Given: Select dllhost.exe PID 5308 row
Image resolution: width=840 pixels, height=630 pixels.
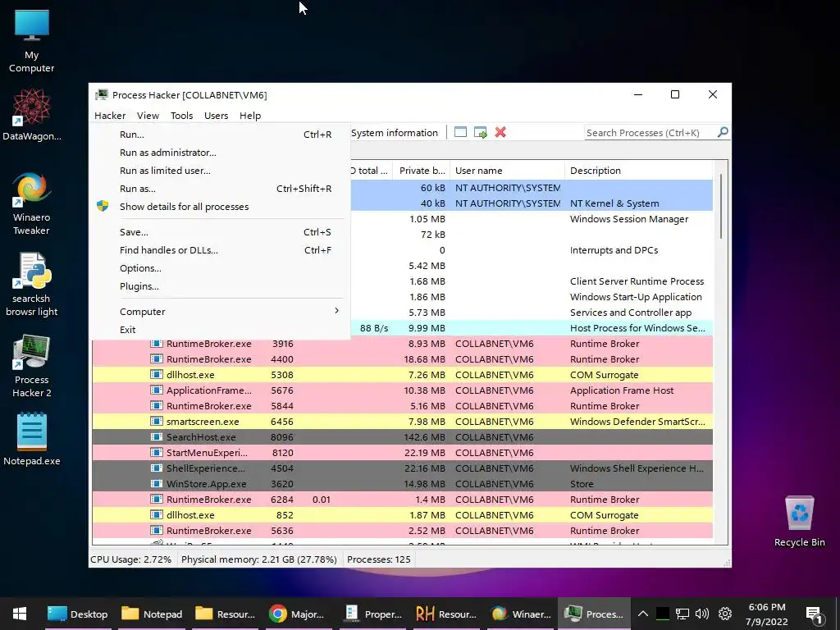Looking at the screenshot, I should (402, 374).
